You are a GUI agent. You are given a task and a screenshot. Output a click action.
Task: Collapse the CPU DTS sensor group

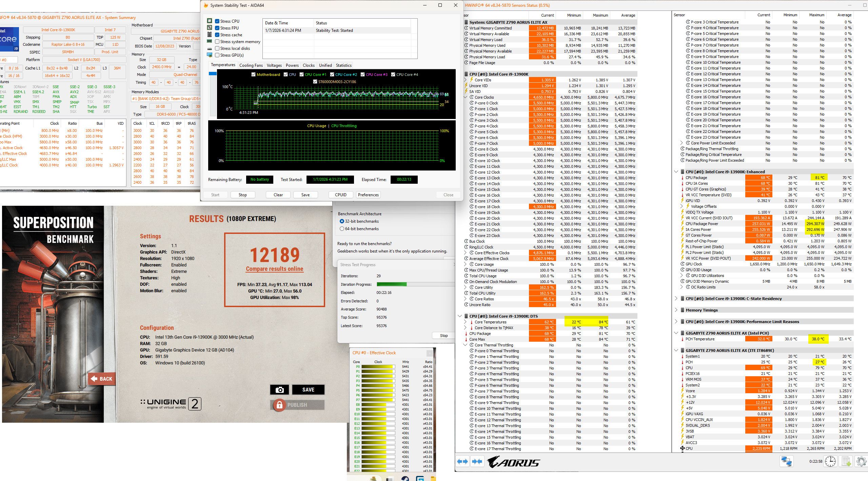click(460, 316)
